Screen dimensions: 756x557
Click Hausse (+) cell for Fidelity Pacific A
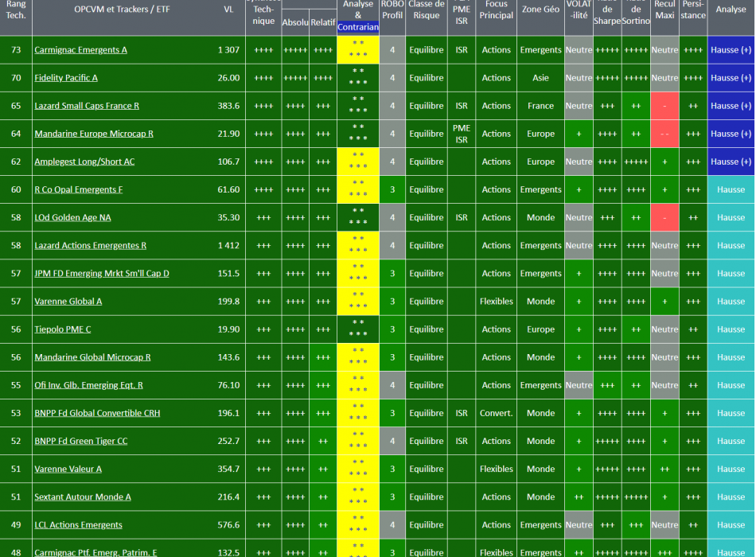click(731, 78)
